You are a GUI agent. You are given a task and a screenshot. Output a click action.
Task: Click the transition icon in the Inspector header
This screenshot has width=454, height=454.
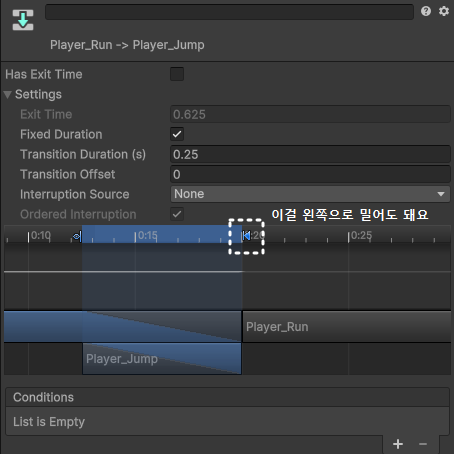[x=23, y=20]
